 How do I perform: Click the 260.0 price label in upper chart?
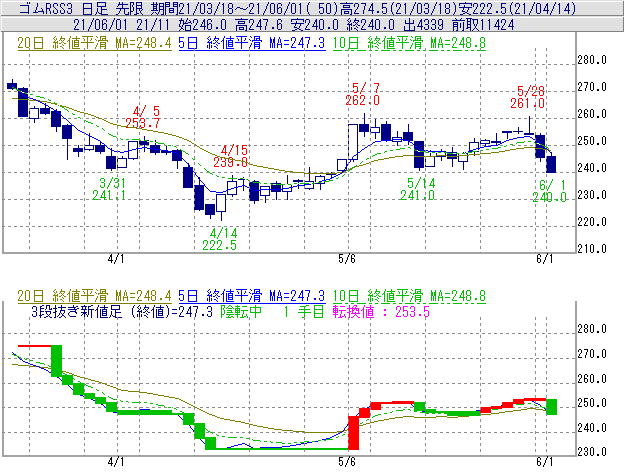[x=592, y=114]
